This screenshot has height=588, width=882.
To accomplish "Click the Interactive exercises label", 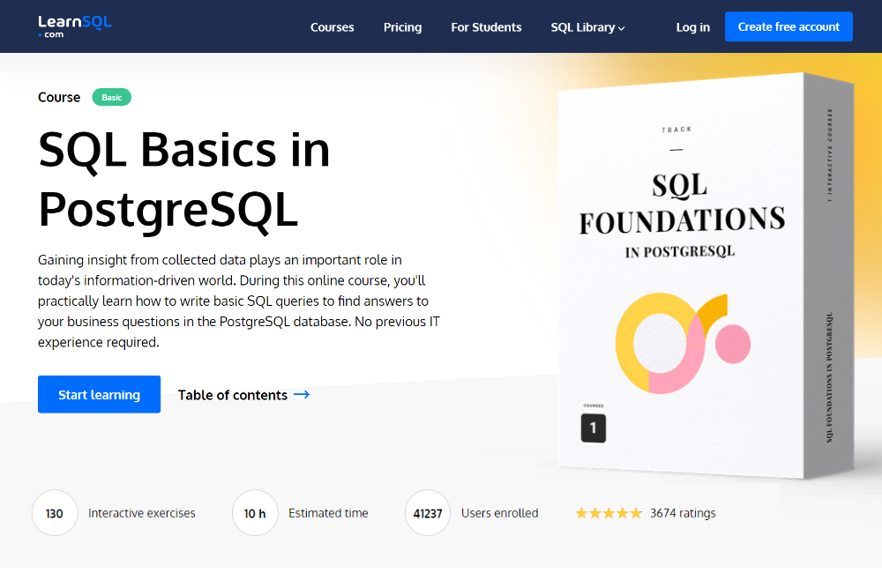I will pyautogui.click(x=142, y=513).
